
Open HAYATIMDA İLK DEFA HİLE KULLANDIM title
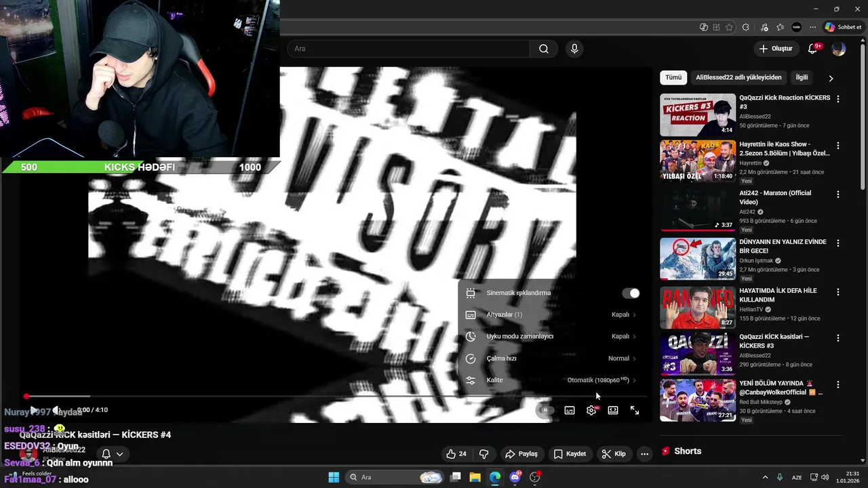point(778,295)
